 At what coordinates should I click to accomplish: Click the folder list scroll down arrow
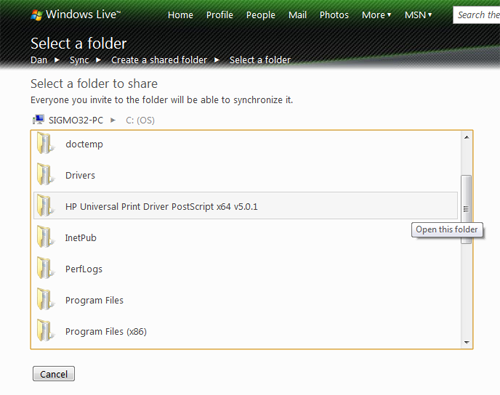pos(466,342)
